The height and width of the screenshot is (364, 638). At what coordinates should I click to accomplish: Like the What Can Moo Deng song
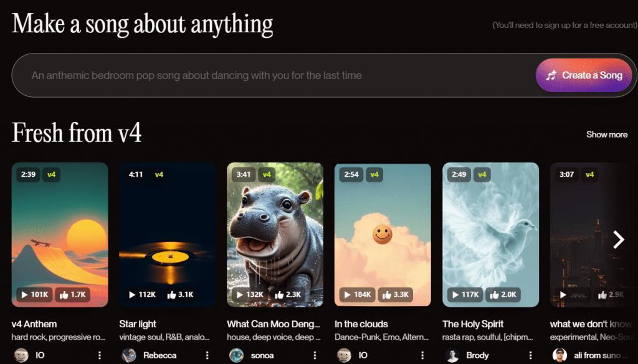[x=288, y=294]
